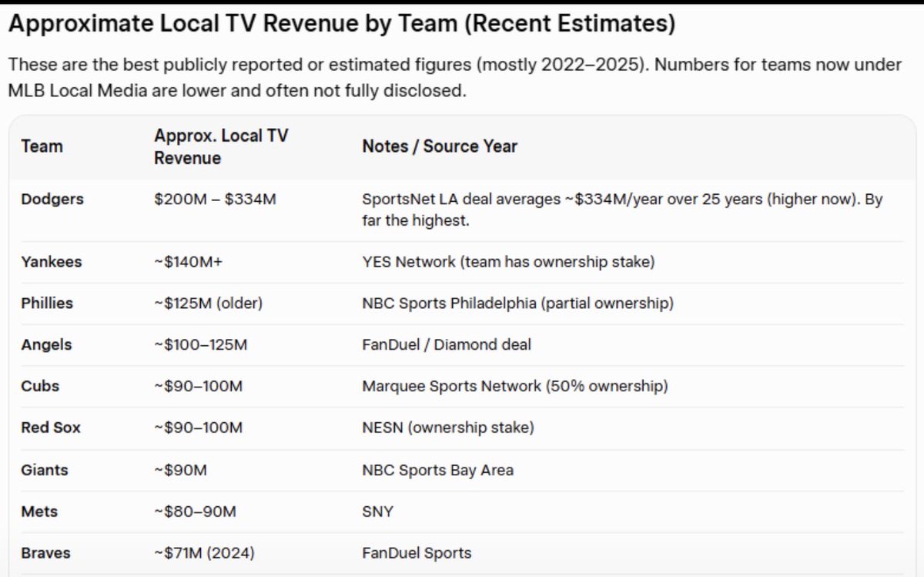Image resolution: width=924 pixels, height=577 pixels.
Task: Select the heading 'Approximate Local TV Revenue by Team'
Action: tap(341, 25)
